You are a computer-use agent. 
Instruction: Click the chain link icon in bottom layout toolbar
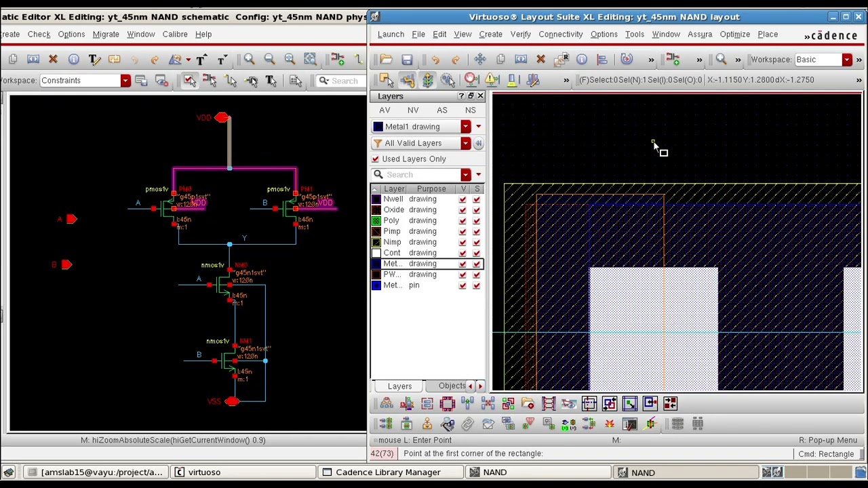coord(467,424)
